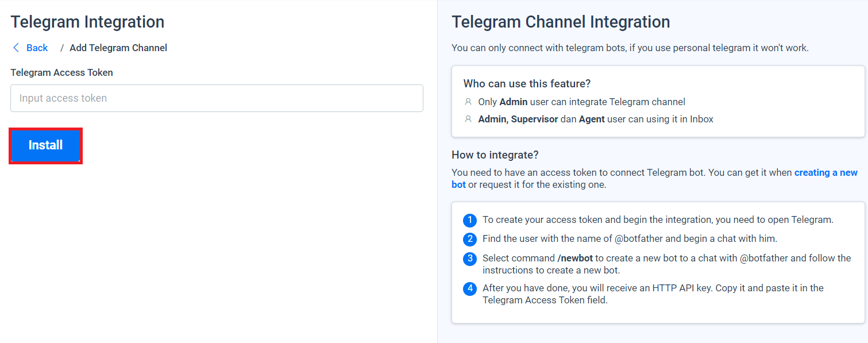
Task: Click the person icon beside Admin, Supervisor dan Agent line
Action: [468, 119]
